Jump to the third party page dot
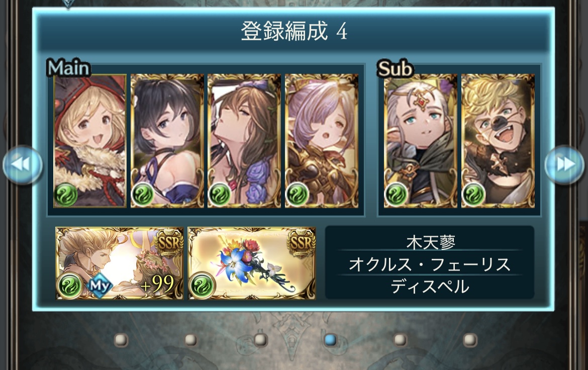The height and width of the screenshot is (370, 588). coord(260,340)
